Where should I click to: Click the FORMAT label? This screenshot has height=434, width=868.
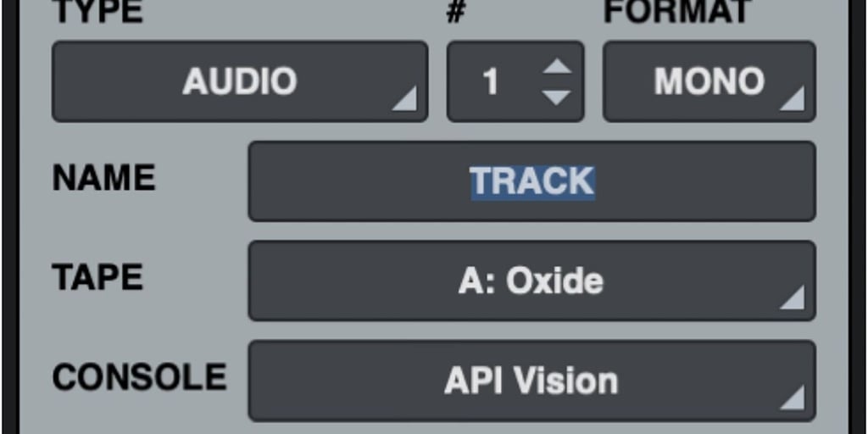tap(678, 11)
